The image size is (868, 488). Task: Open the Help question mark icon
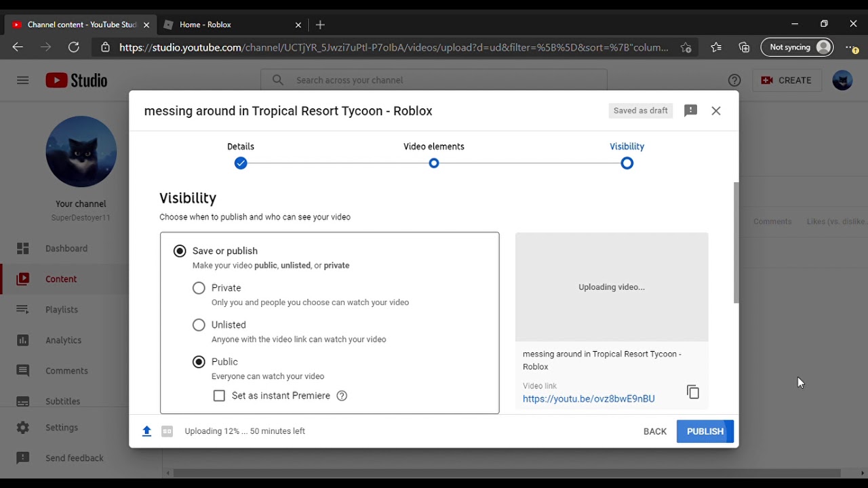734,80
